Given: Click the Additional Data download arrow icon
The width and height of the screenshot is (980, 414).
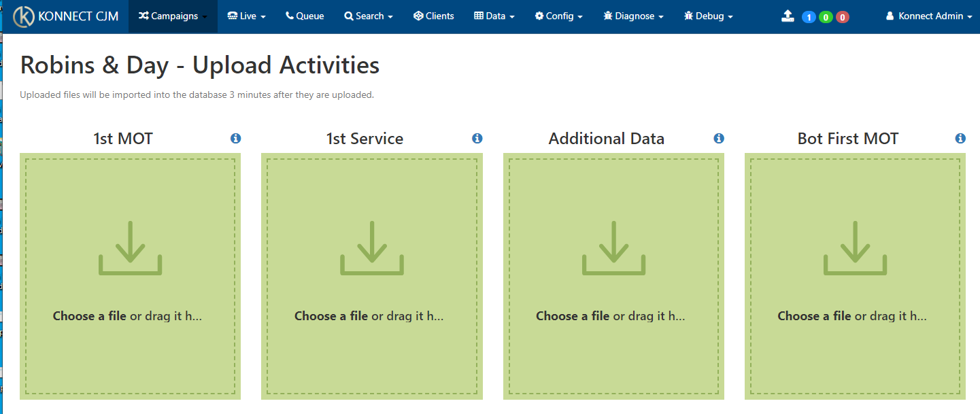Looking at the screenshot, I should [x=613, y=247].
